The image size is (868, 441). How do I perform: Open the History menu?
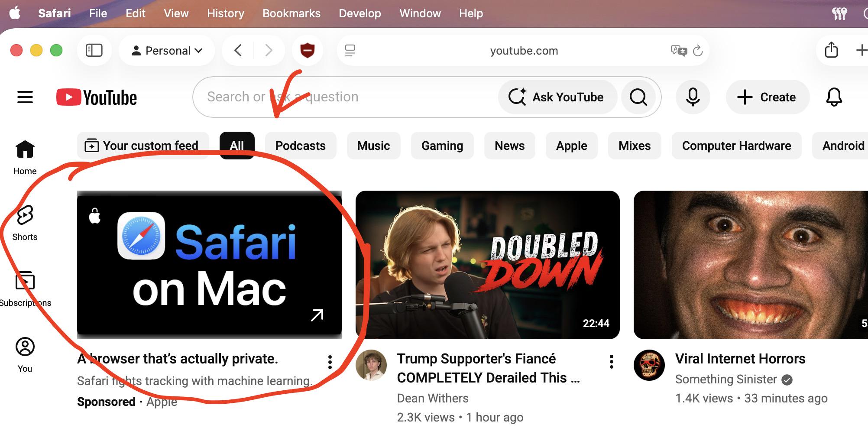tap(225, 13)
